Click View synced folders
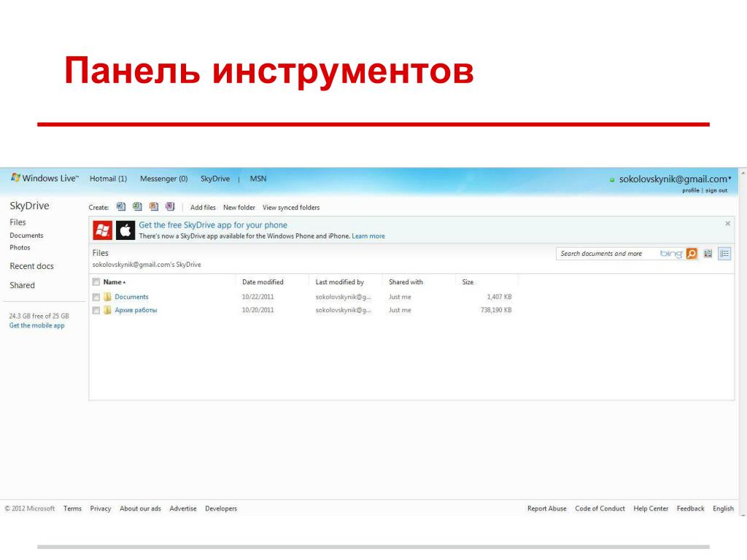The height and width of the screenshot is (560, 747). pos(291,208)
